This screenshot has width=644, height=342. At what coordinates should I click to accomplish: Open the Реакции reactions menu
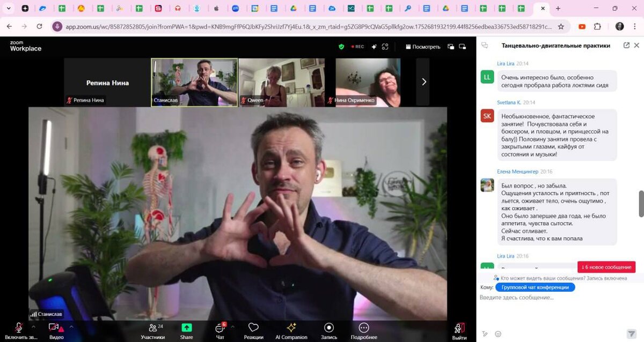click(253, 331)
